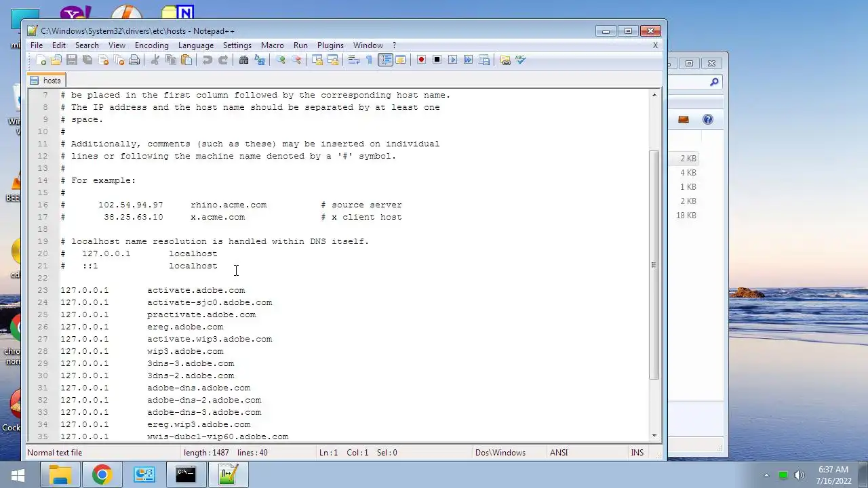Viewport: 868px width, 488px height.
Task: Toggle INS mode in status bar
Action: coord(637,453)
